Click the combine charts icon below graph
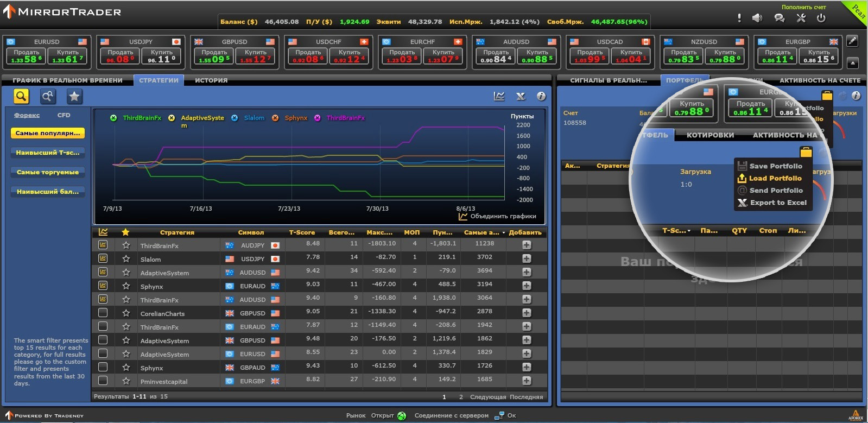The image size is (868, 423). point(463,216)
